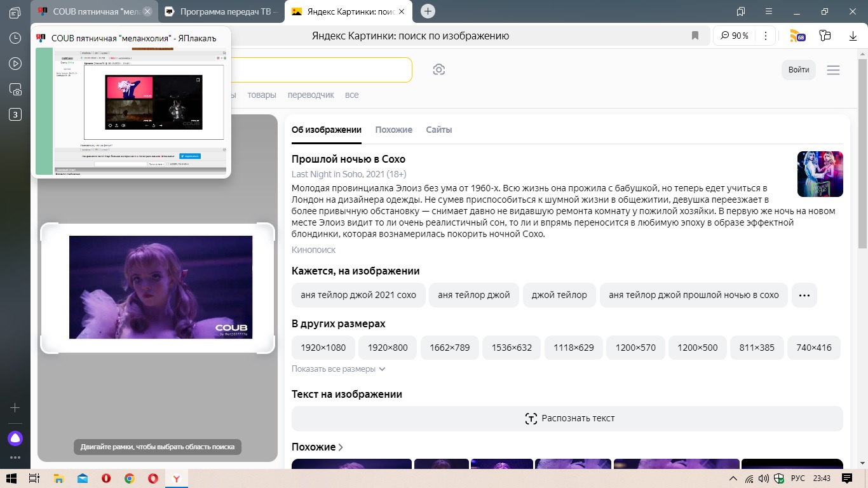Search the tag аня тейлор джой 2021 сохо
Viewport: 868px width, 488px height.
tap(358, 295)
